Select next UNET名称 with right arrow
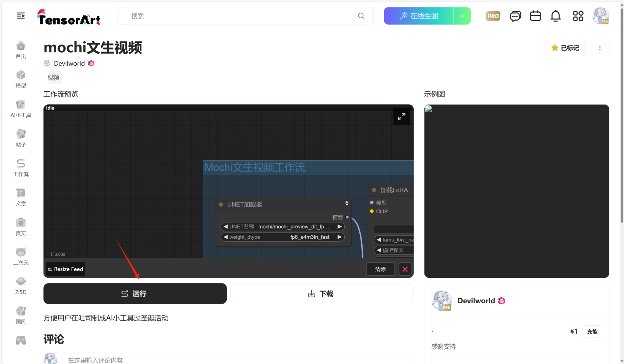 coord(340,226)
